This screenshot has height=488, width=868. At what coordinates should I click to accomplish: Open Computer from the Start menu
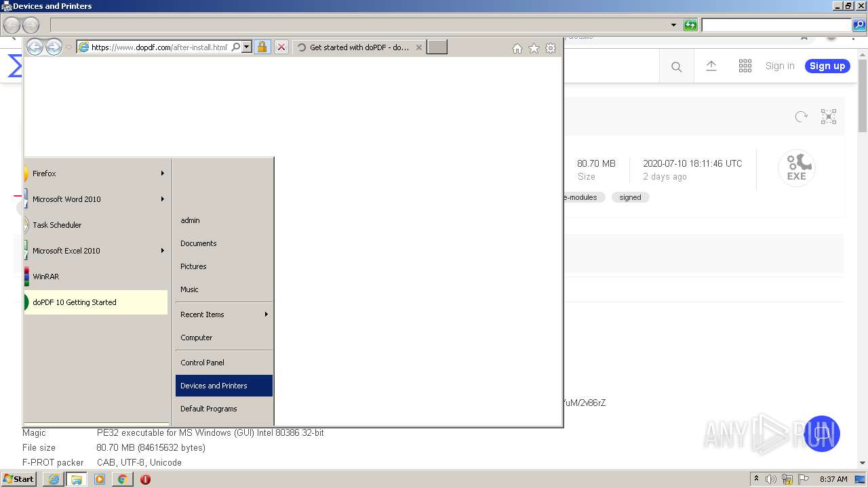[224, 338]
